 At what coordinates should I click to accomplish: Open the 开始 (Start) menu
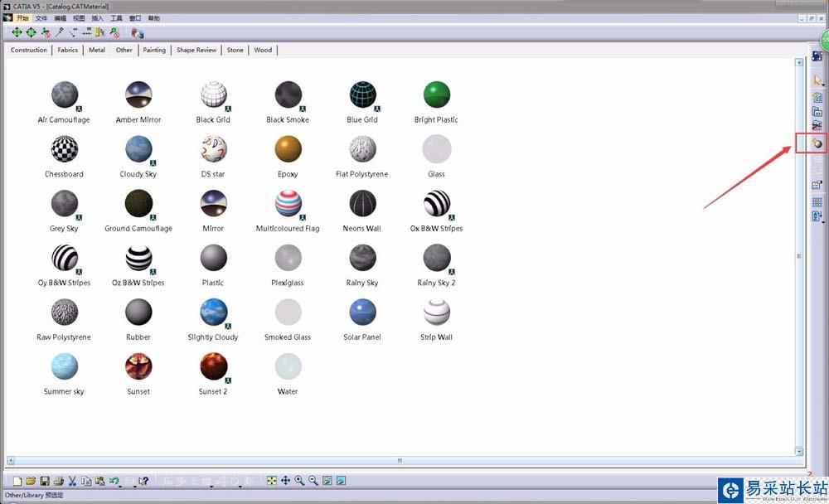click(22, 18)
